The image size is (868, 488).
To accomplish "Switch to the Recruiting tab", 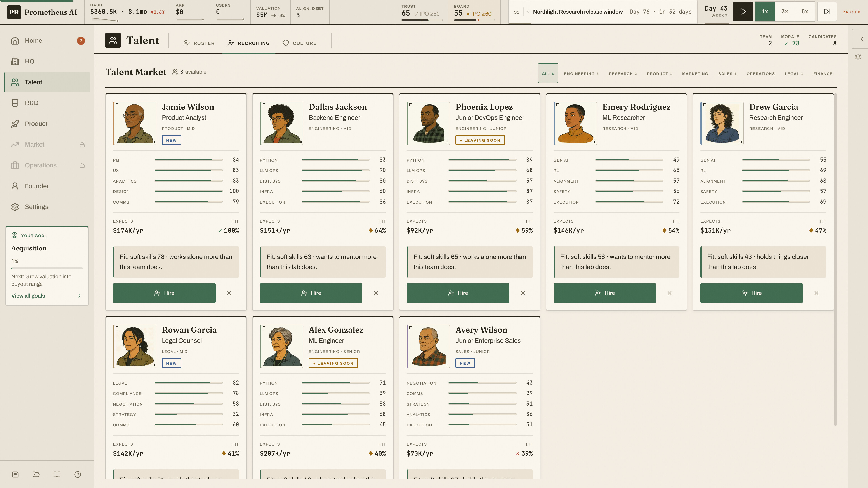I will coord(249,43).
